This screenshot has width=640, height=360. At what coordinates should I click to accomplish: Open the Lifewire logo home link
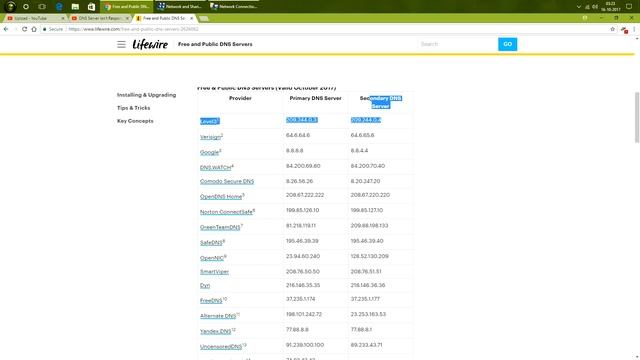pos(150,44)
